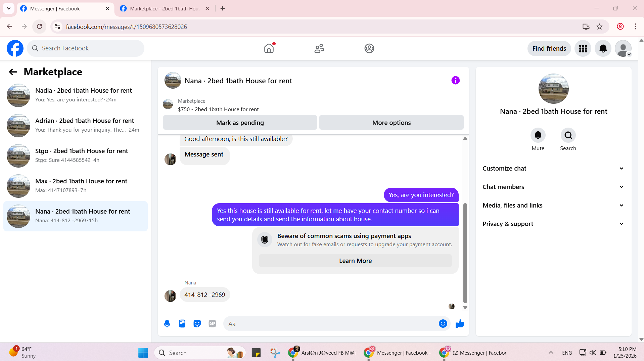This screenshot has height=361, width=644.
Task: Click Mark as pending button
Action: point(240,123)
